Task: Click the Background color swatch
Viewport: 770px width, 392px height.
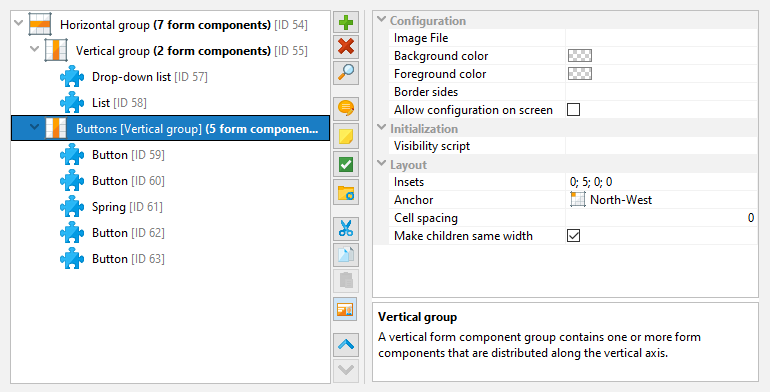Action: coord(579,56)
